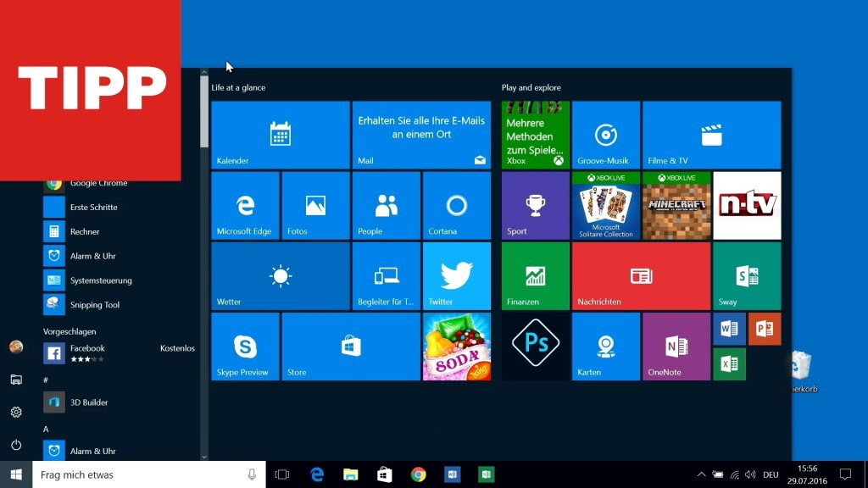
Task: Open the People tile
Action: coord(387,205)
